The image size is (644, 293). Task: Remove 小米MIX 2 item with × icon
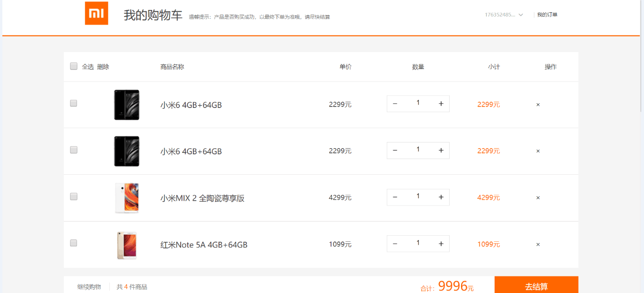[538, 198]
